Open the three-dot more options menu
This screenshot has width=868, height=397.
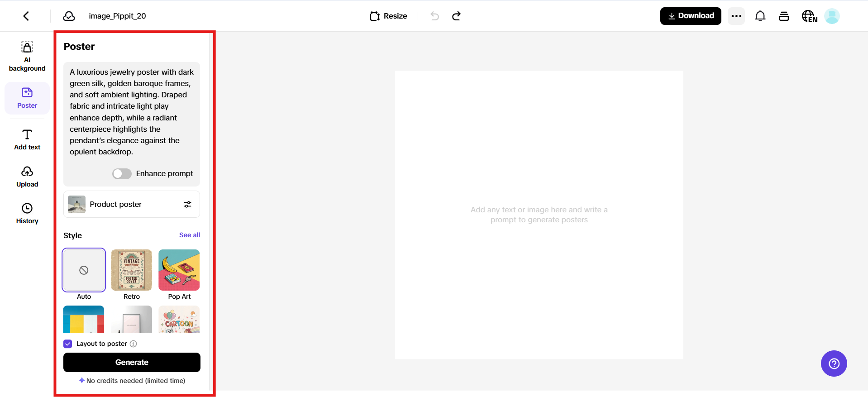pos(736,16)
